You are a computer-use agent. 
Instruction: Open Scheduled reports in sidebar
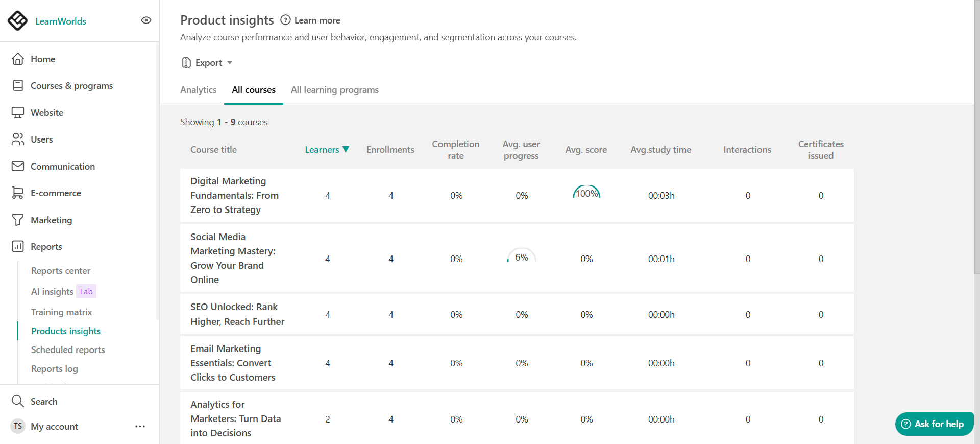click(68, 350)
